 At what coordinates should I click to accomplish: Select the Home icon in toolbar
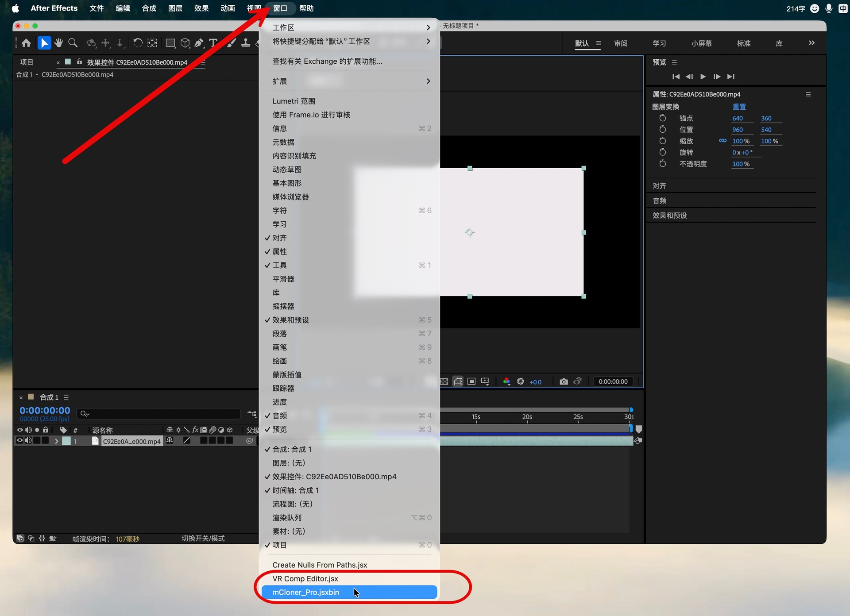[26, 43]
